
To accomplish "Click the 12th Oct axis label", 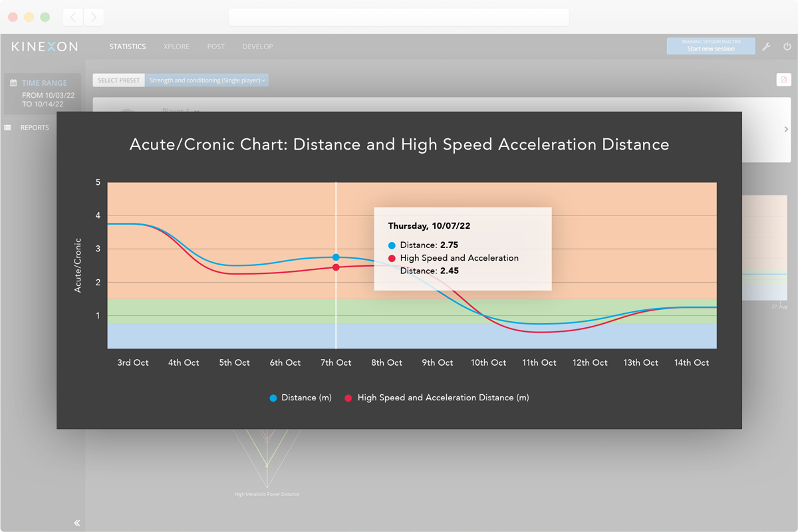I will [x=591, y=362].
